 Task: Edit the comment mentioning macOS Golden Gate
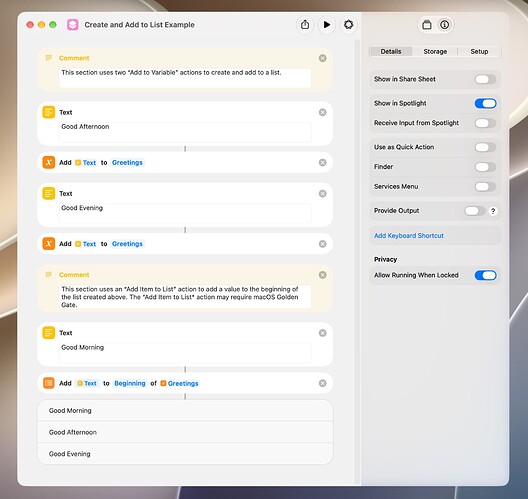coord(185,297)
